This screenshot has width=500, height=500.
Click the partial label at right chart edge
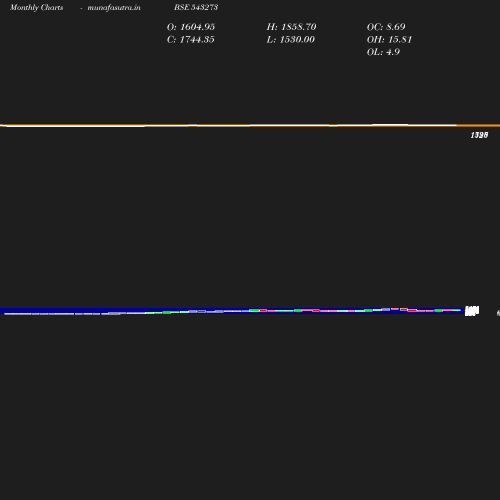498,313
